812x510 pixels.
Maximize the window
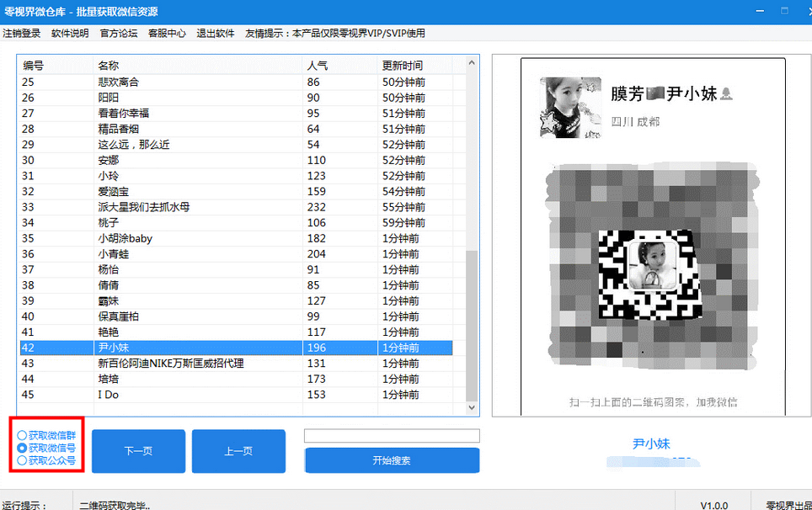coord(784,11)
